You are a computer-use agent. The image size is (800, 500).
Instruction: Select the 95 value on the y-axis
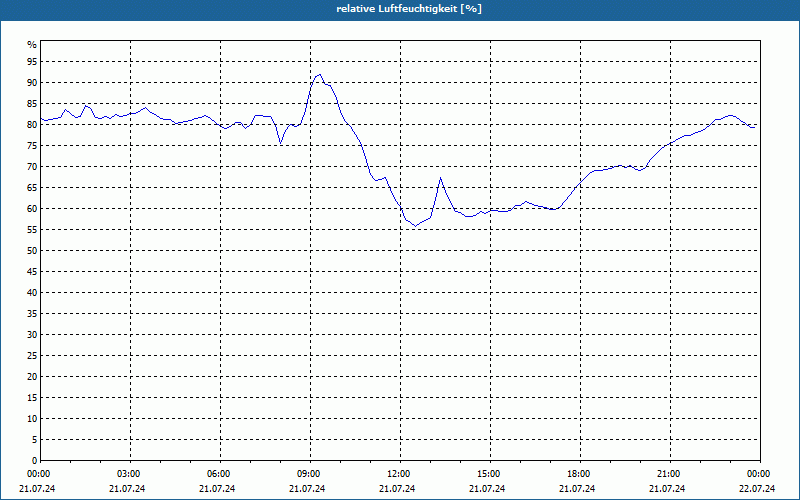point(32,62)
